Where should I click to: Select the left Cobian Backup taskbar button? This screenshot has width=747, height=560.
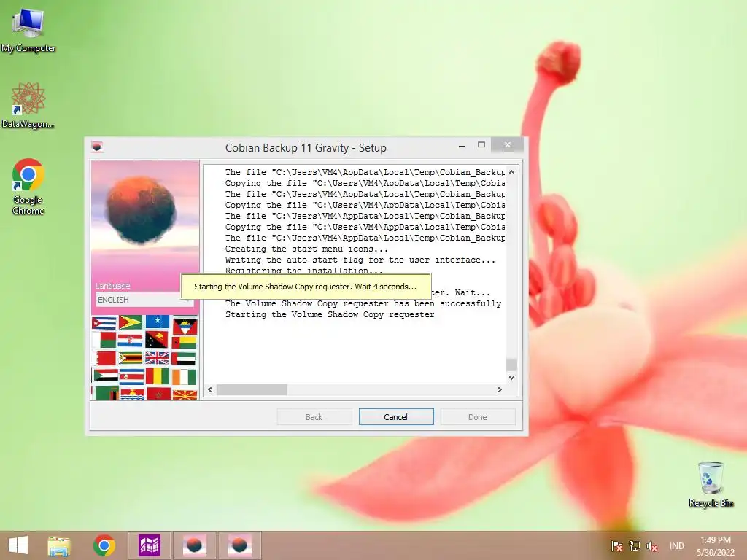[194, 545]
